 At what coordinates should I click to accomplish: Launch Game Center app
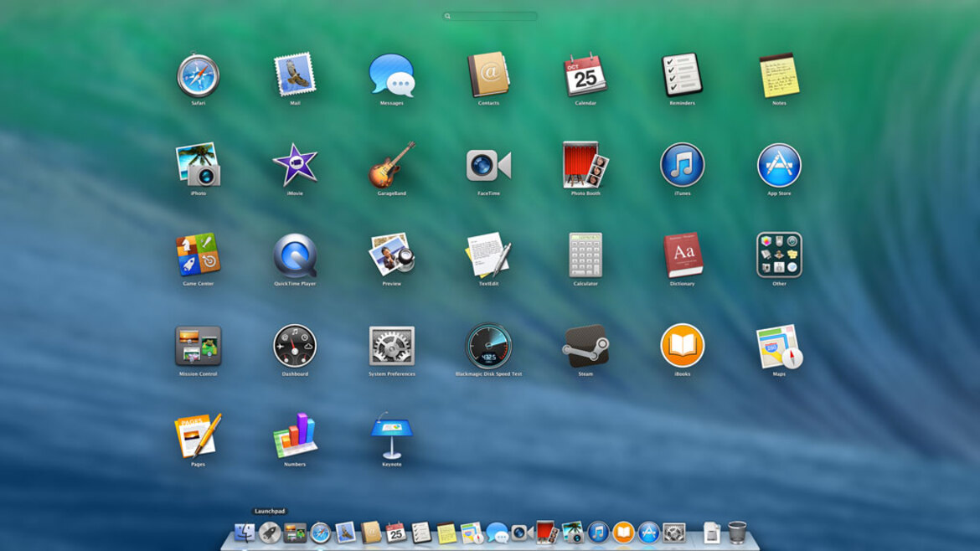199,255
